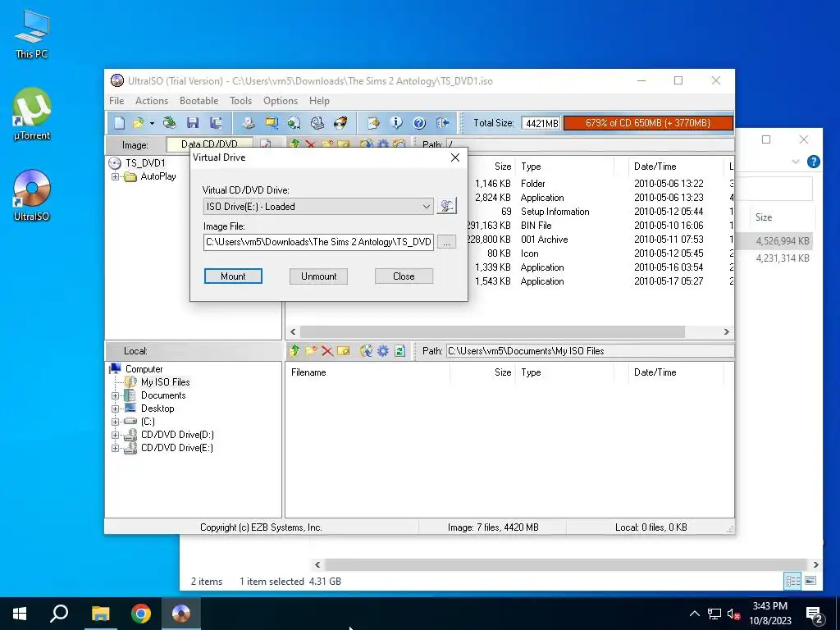Open the Virtual CD/DVD Drive combo box
The height and width of the screenshot is (630, 840).
(318, 206)
